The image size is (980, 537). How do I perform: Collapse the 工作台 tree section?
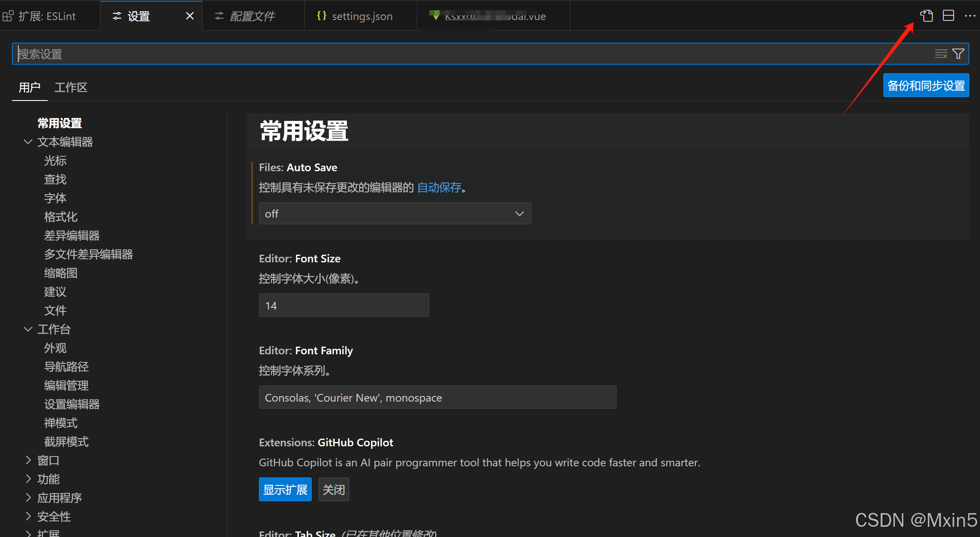coord(28,329)
